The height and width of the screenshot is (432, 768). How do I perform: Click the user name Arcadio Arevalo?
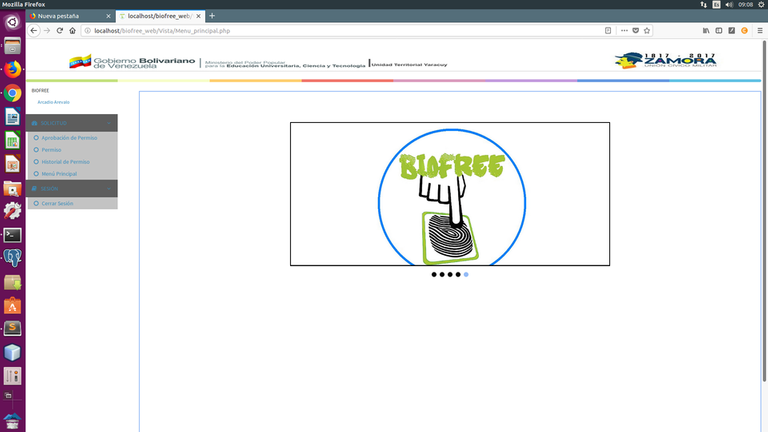coord(53,102)
